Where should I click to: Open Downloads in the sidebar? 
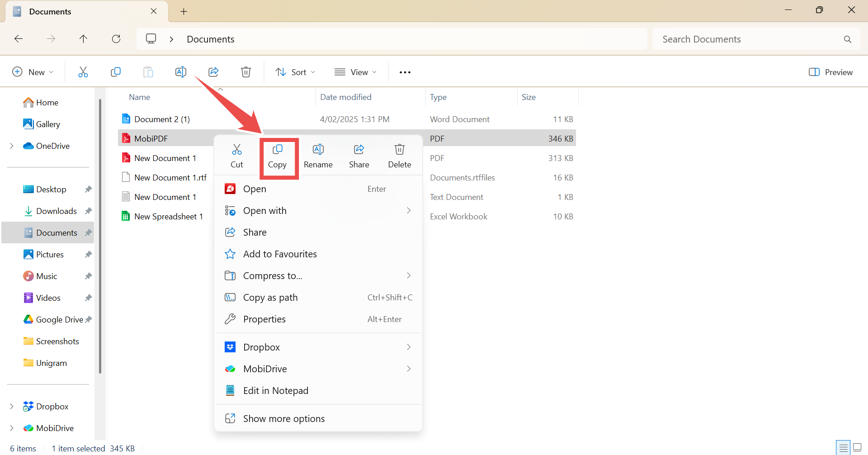[x=56, y=211]
